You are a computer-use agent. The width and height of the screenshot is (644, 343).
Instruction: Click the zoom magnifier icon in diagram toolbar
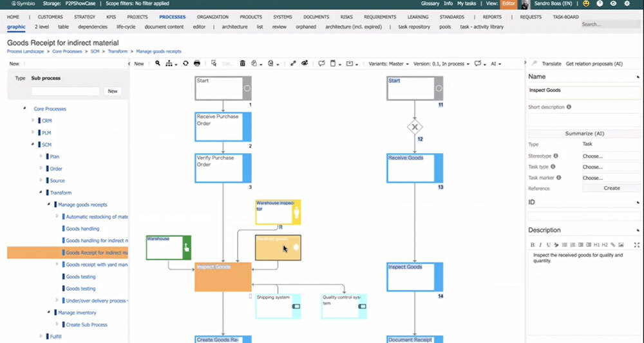158,64
